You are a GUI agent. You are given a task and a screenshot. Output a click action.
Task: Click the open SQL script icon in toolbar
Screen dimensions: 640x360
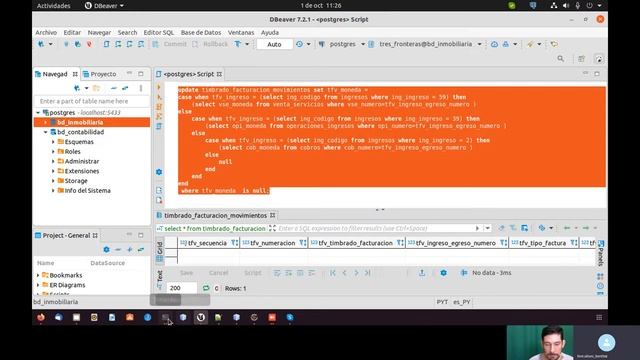106,44
